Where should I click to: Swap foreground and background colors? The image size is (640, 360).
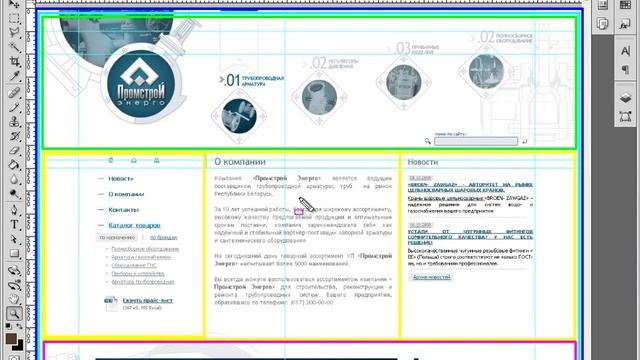(19, 326)
